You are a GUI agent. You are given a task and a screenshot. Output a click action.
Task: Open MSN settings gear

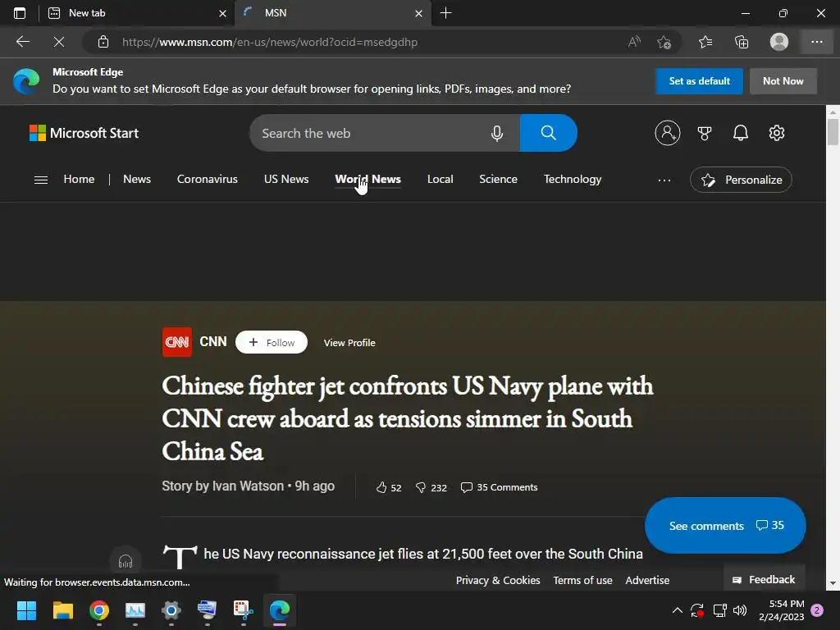click(777, 133)
